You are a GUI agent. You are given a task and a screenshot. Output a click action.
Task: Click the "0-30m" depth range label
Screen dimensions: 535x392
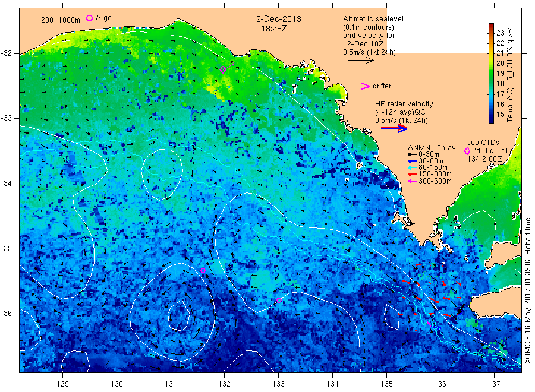[x=429, y=154]
